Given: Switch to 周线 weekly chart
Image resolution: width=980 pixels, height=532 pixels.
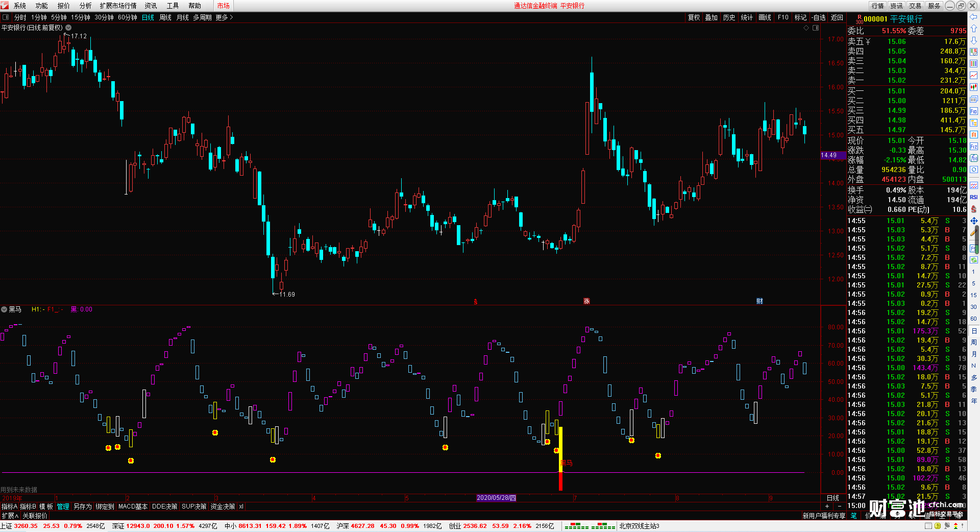Looking at the screenshot, I should 165,17.
